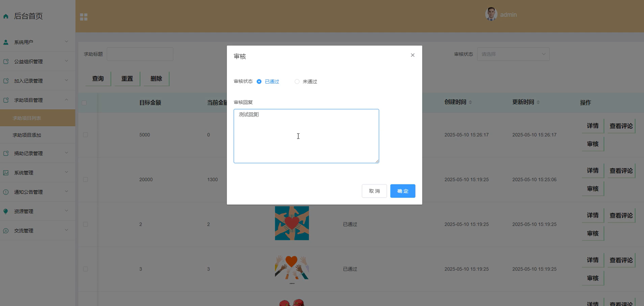The image size is (644, 306).
Task: Click the admin avatar picture
Action: [x=491, y=14]
